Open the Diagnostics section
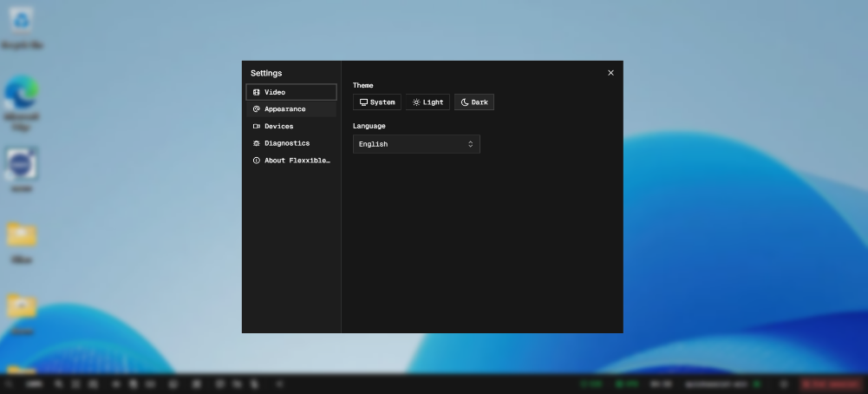This screenshot has width=868, height=394. pos(291,143)
